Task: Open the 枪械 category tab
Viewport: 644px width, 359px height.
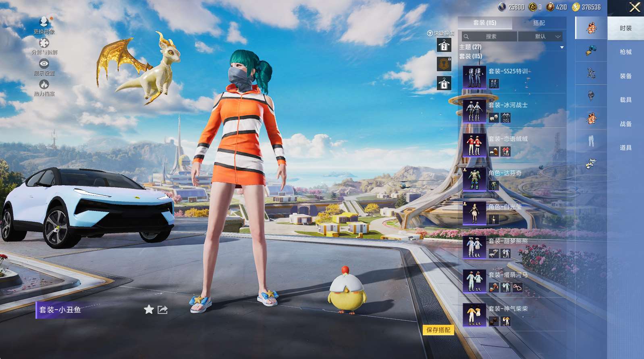Action: (x=625, y=52)
